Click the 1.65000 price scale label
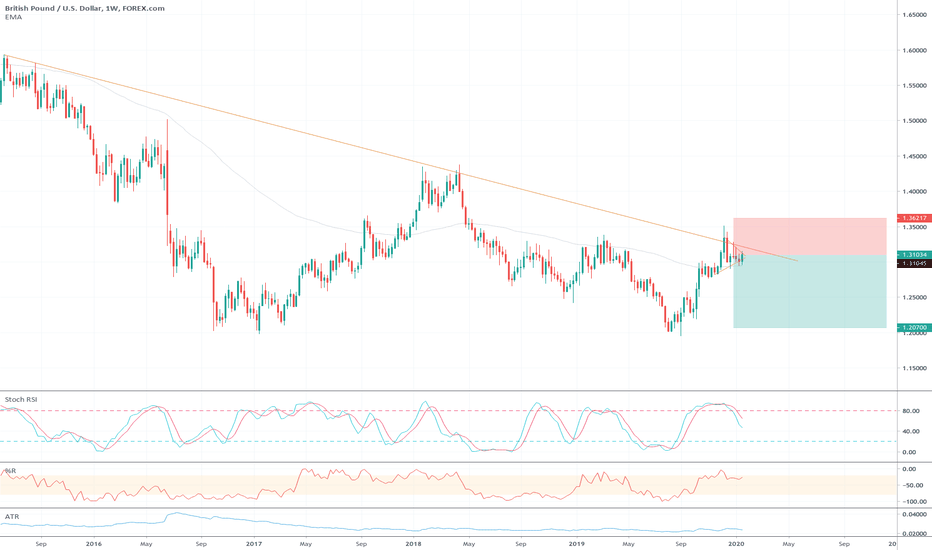 [912, 15]
